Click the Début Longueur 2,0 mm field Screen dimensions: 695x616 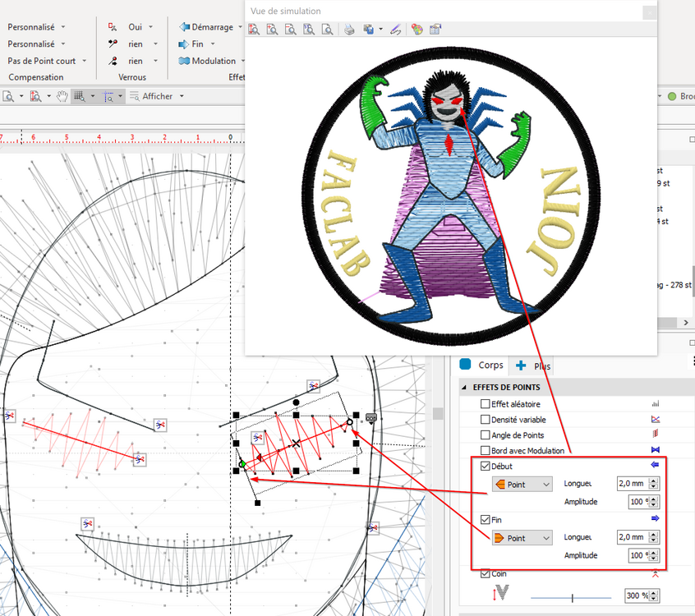coord(632,483)
